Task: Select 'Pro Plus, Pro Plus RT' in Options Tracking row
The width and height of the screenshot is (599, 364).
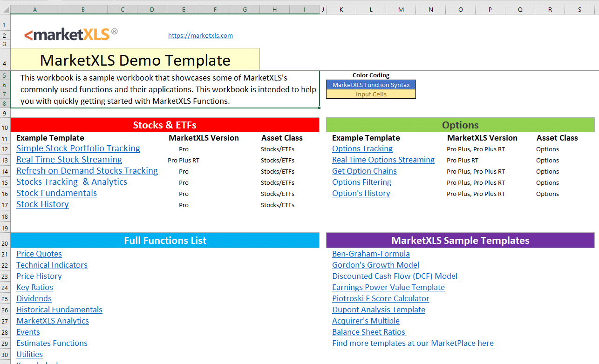Action: tap(476, 149)
